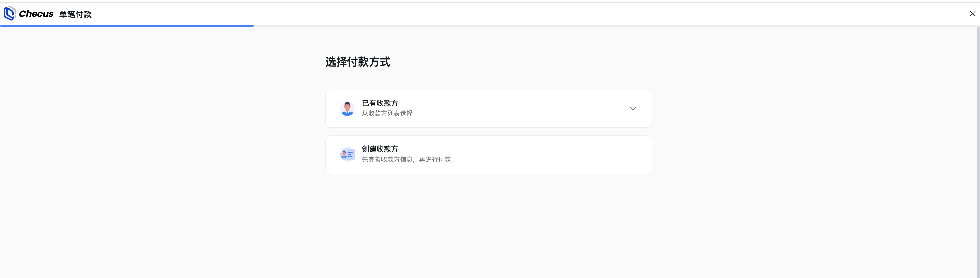Click the 先完善收款方信息，再进行付款 description
The image size is (980, 278).
[x=406, y=160]
